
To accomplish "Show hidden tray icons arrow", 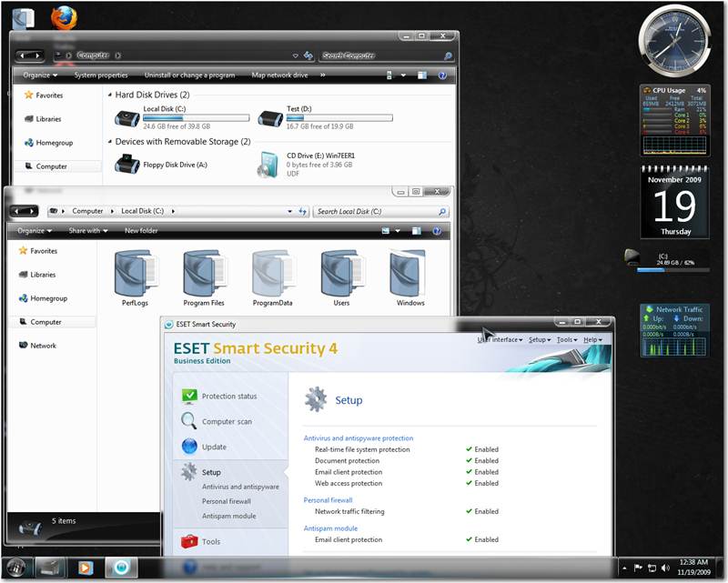I will click(x=624, y=568).
